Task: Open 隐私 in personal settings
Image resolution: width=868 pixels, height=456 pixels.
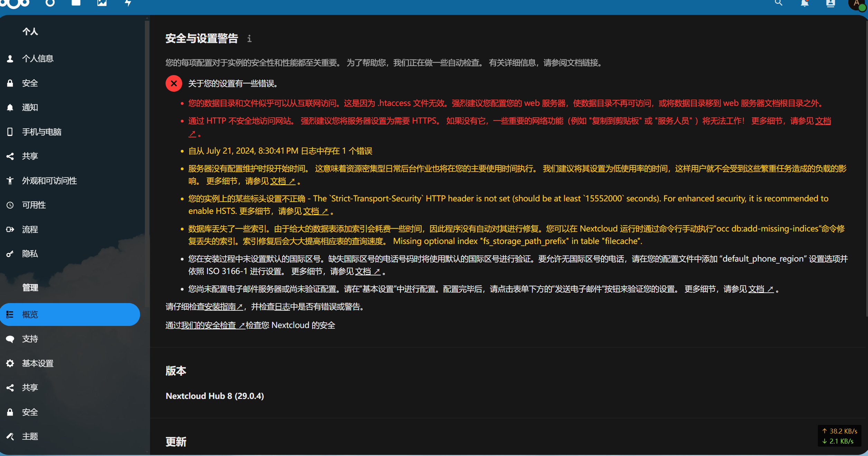Action: (x=30, y=254)
